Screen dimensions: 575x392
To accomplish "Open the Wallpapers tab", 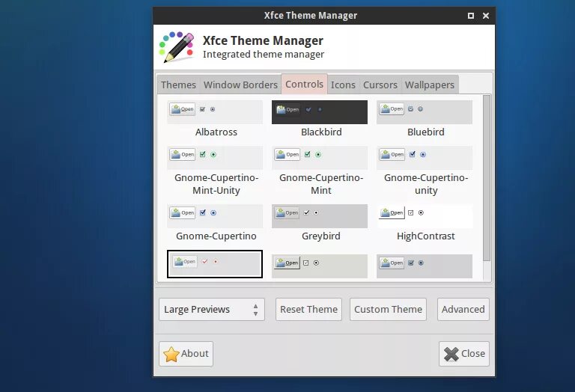I will coord(430,85).
